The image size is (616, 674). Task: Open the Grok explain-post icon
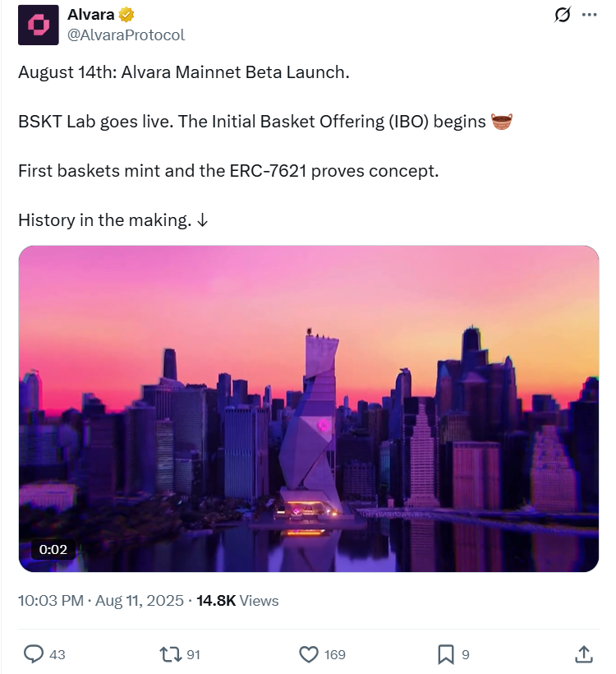(563, 15)
